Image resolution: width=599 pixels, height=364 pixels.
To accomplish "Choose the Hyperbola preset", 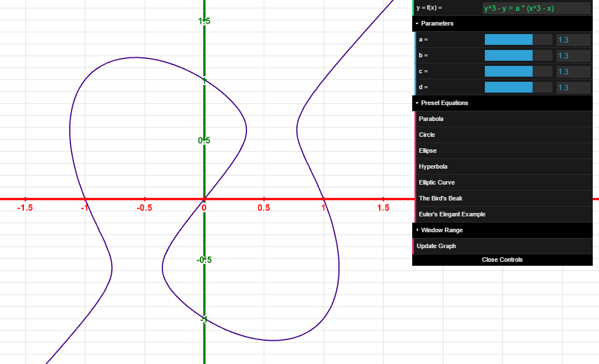I will click(x=433, y=167).
